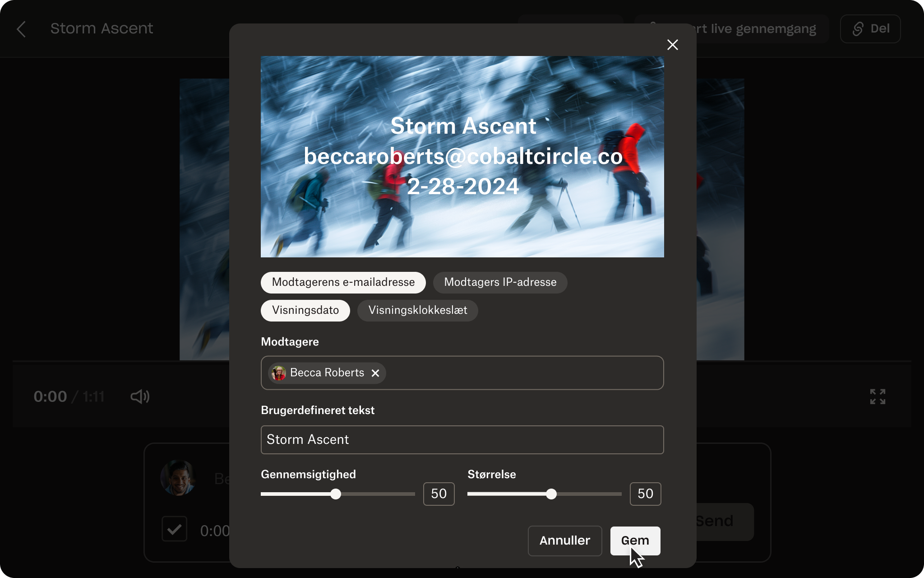Click the Størrelse slider handle
This screenshot has width=924, height=578.
point(551,494)
